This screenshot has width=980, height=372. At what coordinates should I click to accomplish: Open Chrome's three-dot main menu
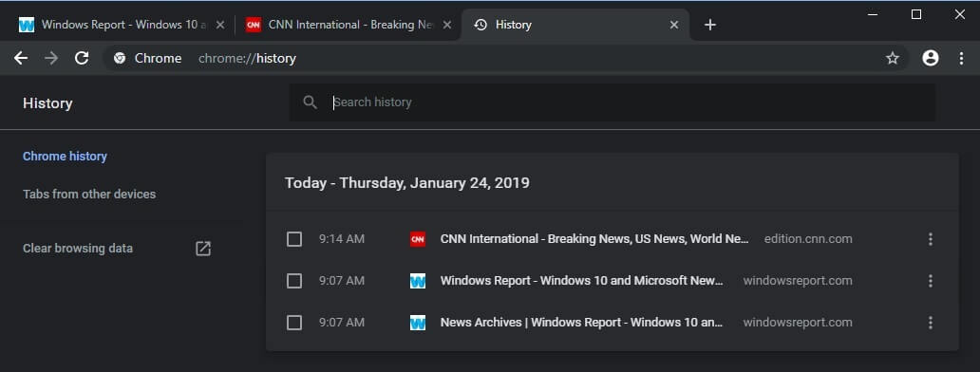(961, 59)
